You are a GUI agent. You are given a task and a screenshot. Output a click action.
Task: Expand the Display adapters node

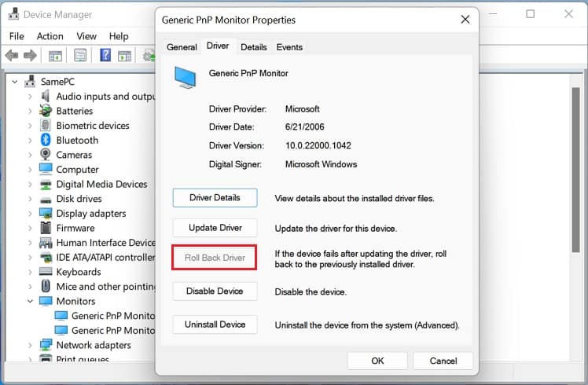point(30,213)
